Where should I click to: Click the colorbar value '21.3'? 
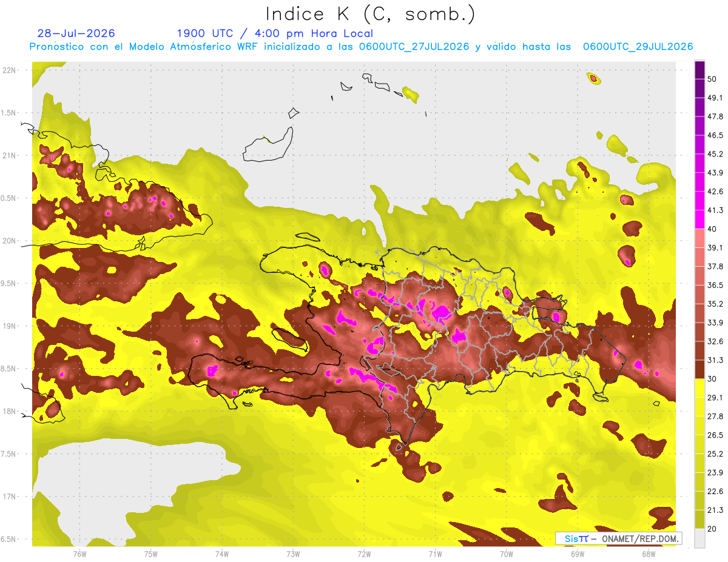[715, 510]
